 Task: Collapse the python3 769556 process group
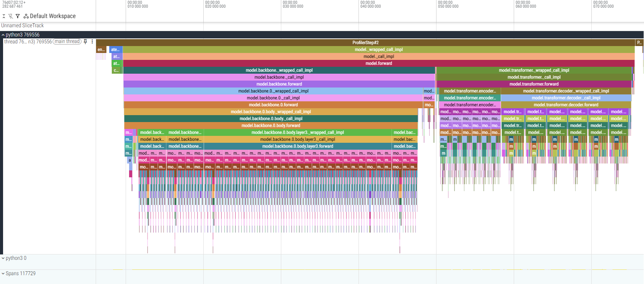[3, 35]
